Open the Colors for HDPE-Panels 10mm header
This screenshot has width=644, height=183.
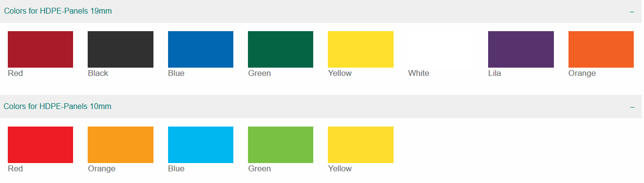tap(321, 107)
